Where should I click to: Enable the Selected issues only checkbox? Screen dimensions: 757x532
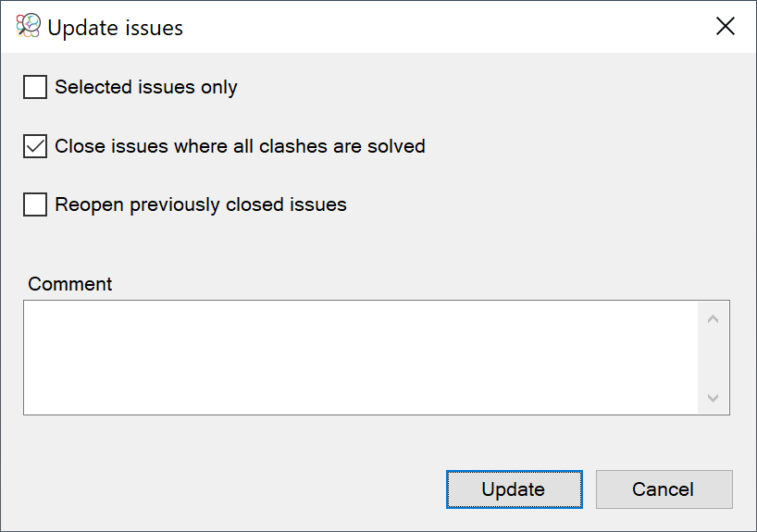35,87
